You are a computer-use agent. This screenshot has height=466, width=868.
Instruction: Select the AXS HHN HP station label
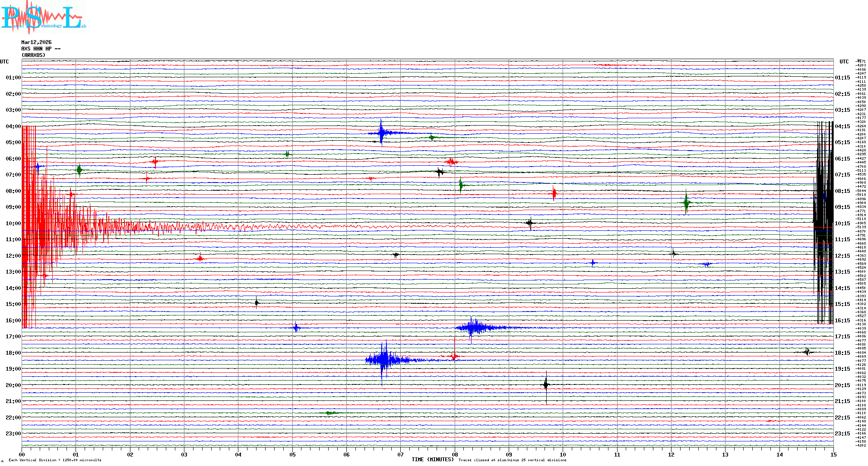point(41,49)
